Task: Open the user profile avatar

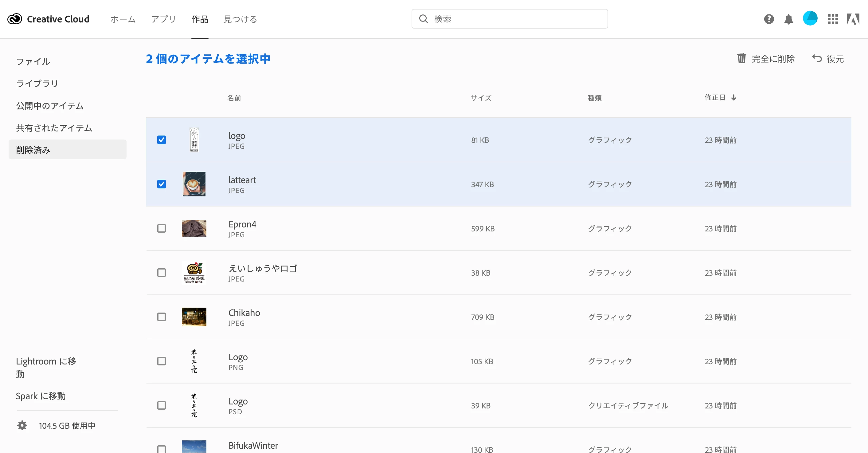Action: tap(810, 18)
